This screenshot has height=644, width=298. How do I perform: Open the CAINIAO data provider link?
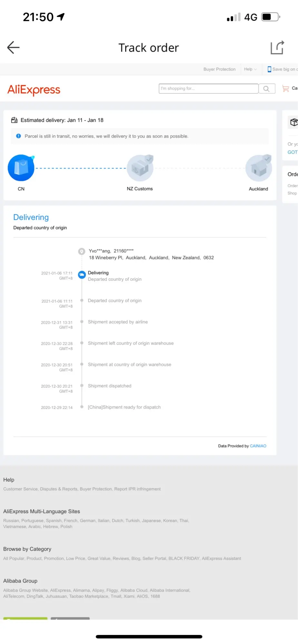pyautogui.click(x=258, y=446)
